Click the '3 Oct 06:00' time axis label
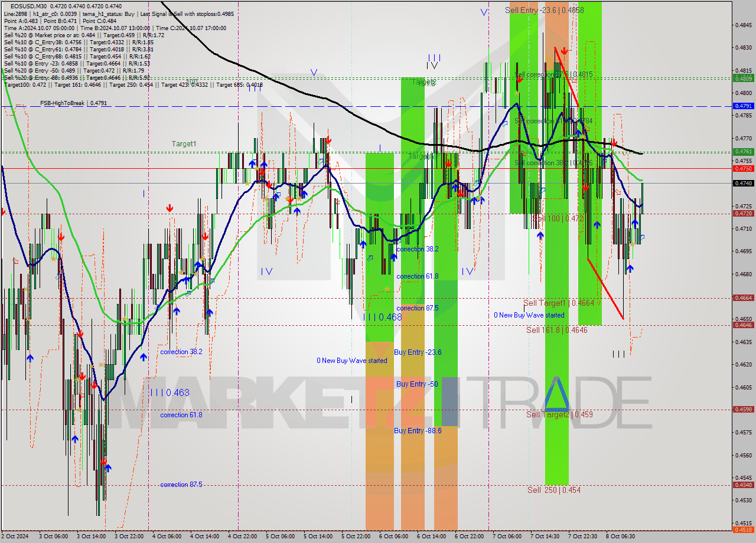The image size is (756, 543). 53,537
